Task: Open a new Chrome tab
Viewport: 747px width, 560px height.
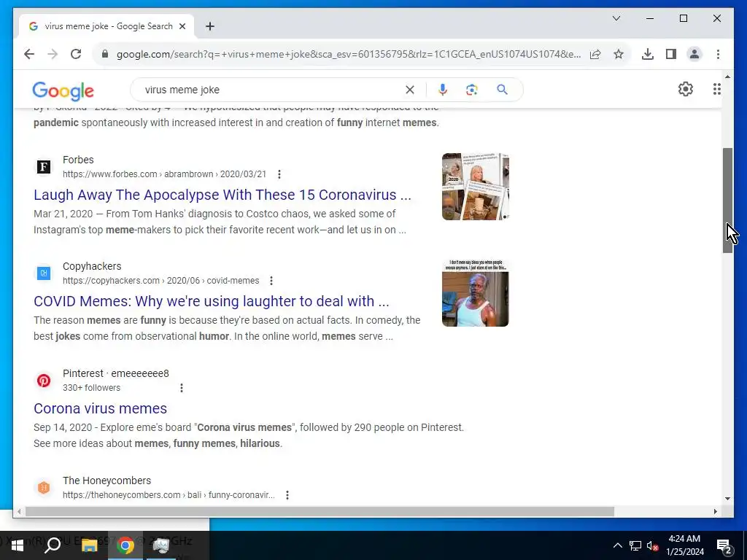Action: pos(210,26)
